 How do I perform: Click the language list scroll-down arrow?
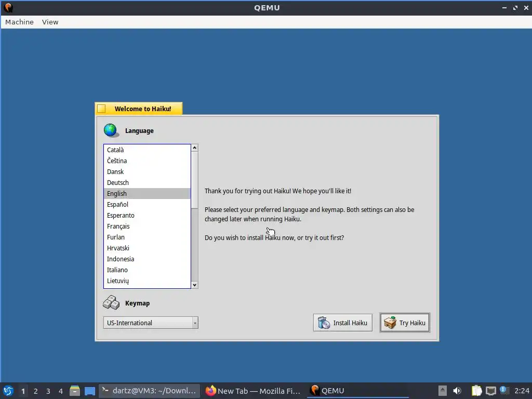click(194, 285)
